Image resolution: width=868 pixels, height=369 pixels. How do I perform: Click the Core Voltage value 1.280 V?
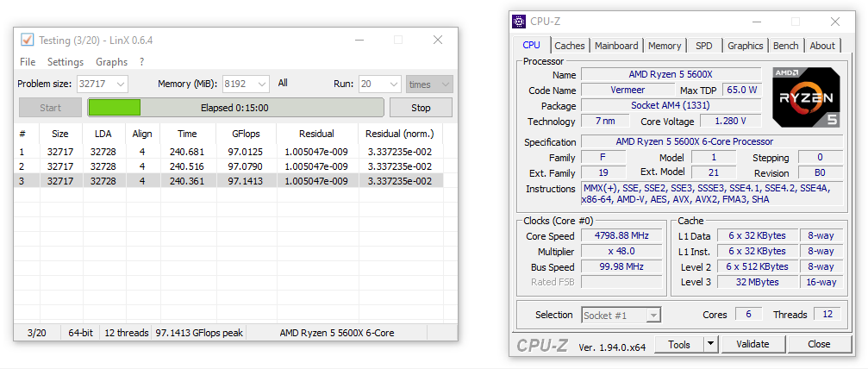[731, 121]
